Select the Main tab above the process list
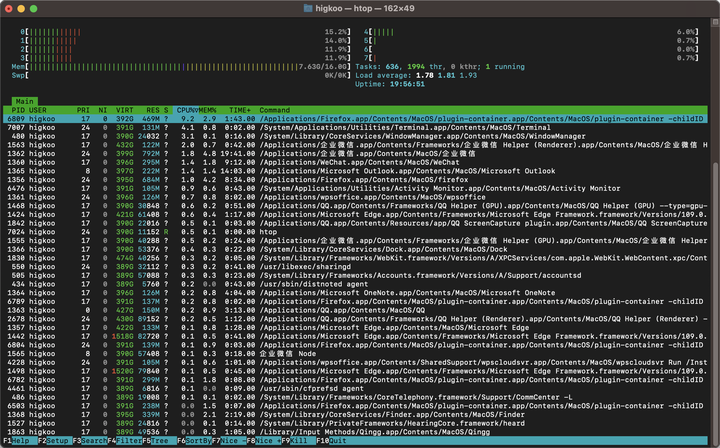 (x=25, y=101)
